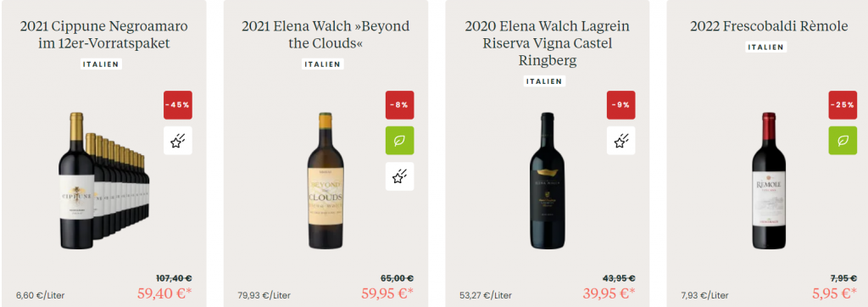The width and height of the screenshot is (868, 307).
Task: Click the green leaf icon on Beyond the Clouds
Action: coord(400,141)
